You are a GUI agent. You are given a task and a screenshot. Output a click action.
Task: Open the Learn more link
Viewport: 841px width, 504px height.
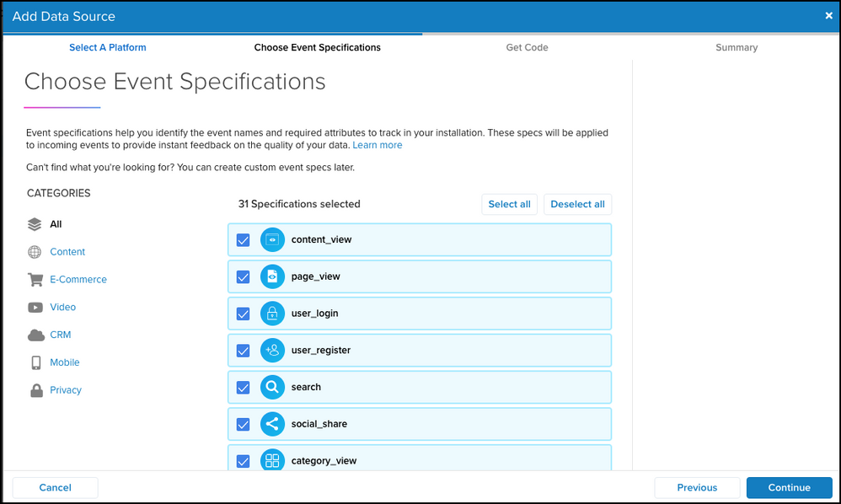tap(377, 145)
